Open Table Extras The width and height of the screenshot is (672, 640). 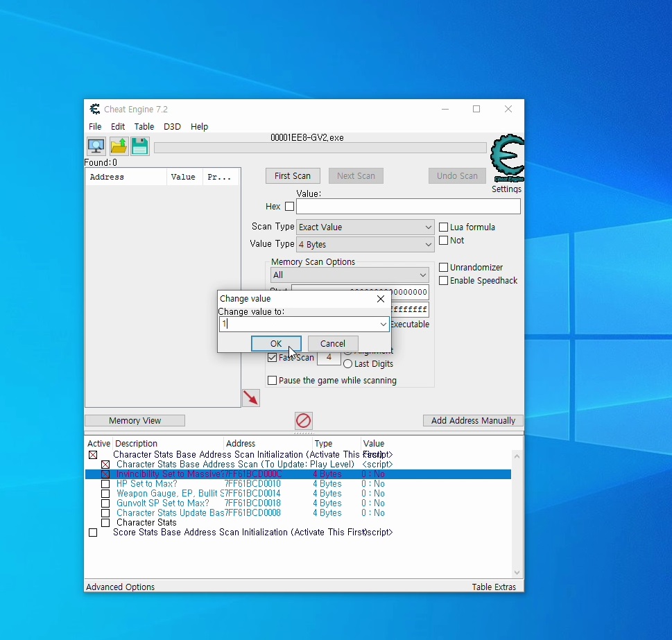tap(494, 587)
